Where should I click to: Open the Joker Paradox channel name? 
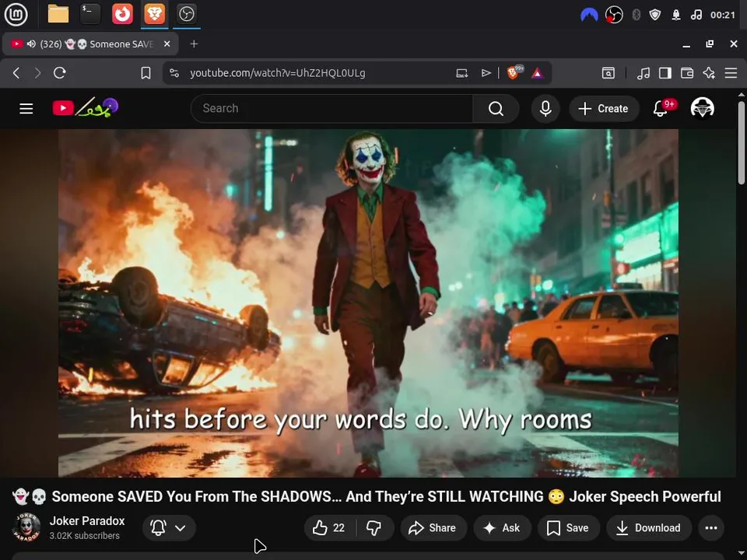click(87, 521)
